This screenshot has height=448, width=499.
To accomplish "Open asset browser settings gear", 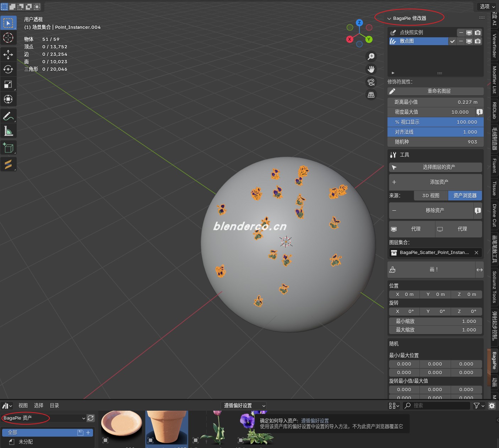I will 492,406.
